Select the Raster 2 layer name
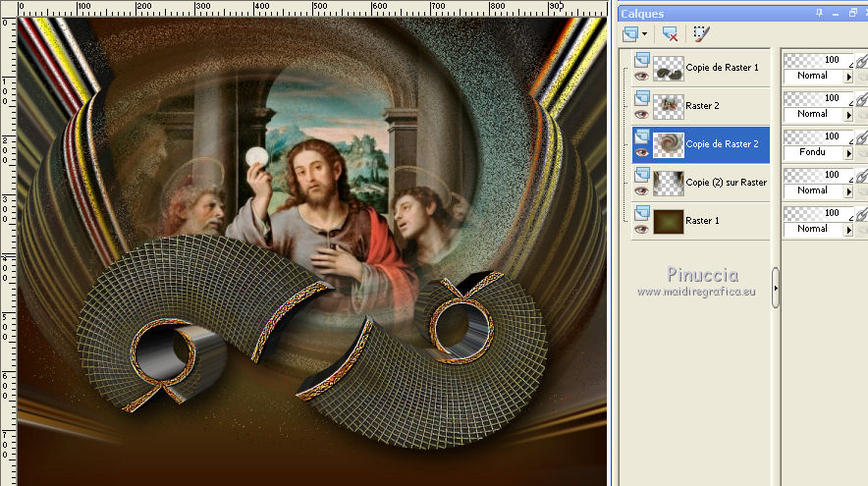The height and width of the screenshot is (486, 868). click(x=702, y=106)
